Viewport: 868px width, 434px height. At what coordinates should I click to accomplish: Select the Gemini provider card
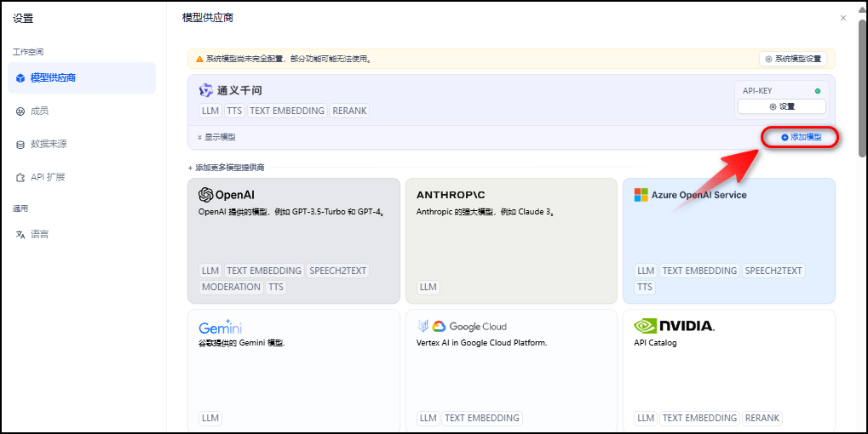(x=294, y=370)
